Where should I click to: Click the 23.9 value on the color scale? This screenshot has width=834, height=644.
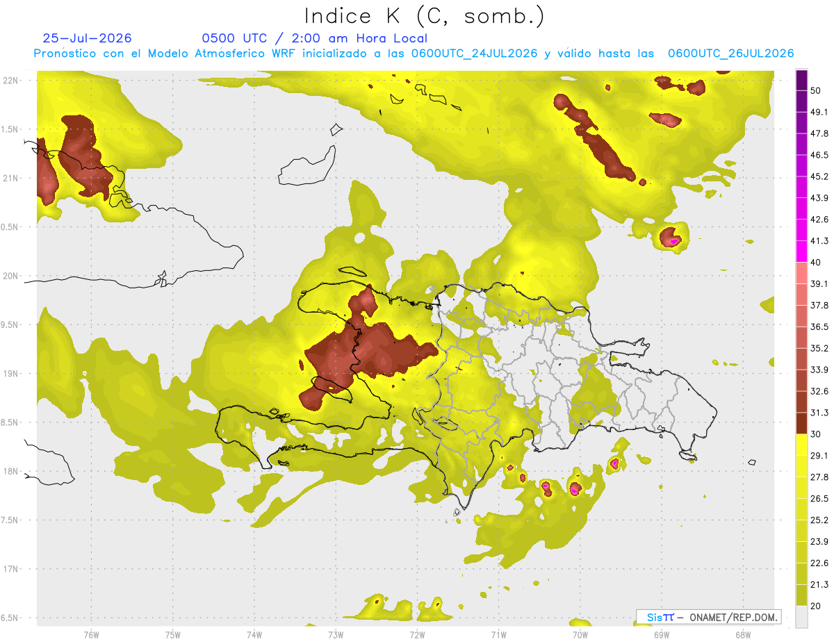[819, 542]
